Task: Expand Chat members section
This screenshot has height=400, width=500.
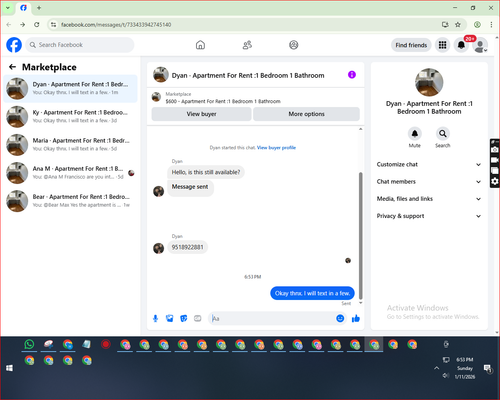Action: point(429,182)
